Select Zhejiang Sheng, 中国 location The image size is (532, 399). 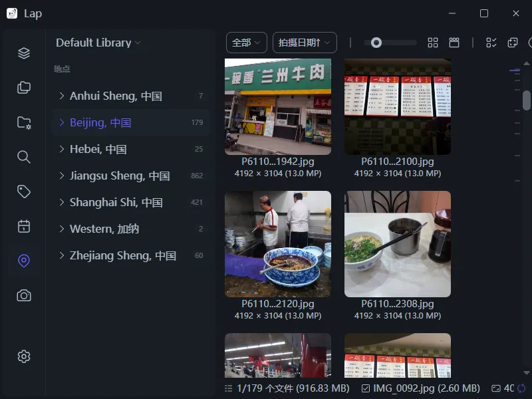tap(130, 255)
